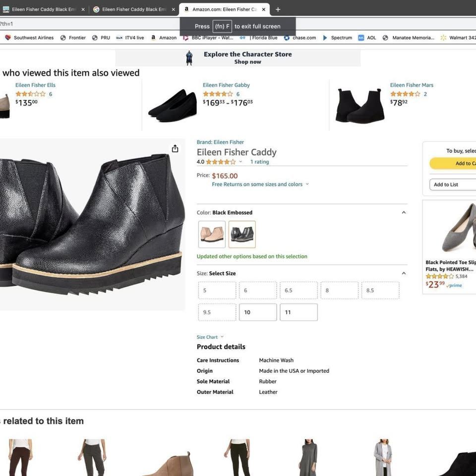Choose the beige color swatch
Screen dimensions: 476x476
pyautogui.click(x=212, y=234)
